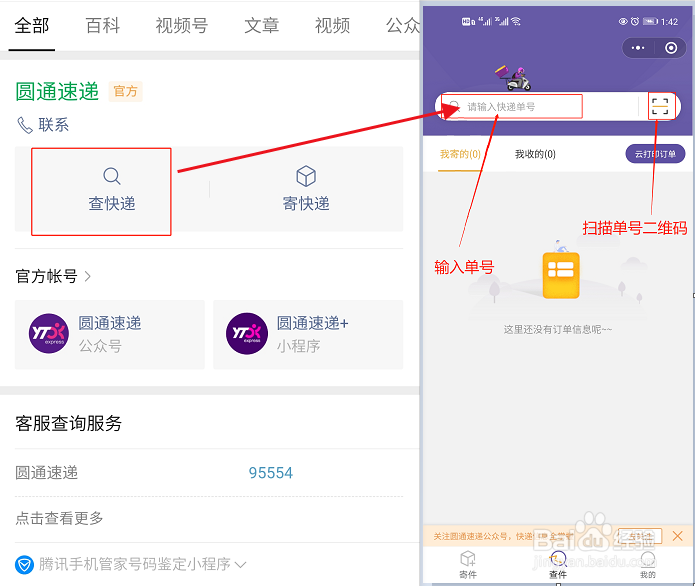Click the blue Tencent shield icon
Screen dimensions: 695x586
(24, 565)
